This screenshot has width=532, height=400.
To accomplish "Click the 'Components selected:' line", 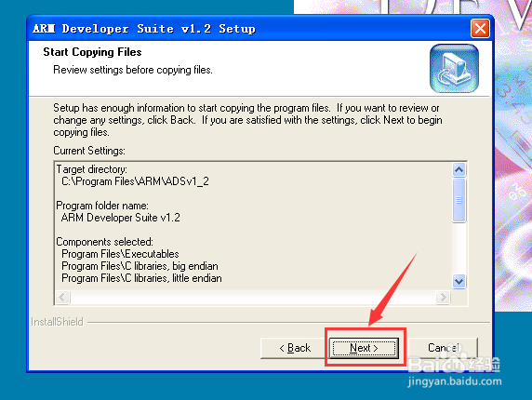I will 104,242.
